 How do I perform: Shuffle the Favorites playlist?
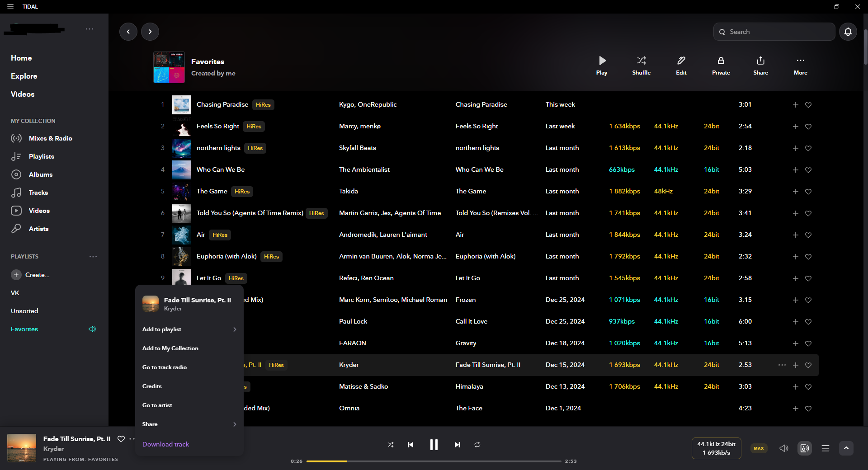tap(641, 66)
